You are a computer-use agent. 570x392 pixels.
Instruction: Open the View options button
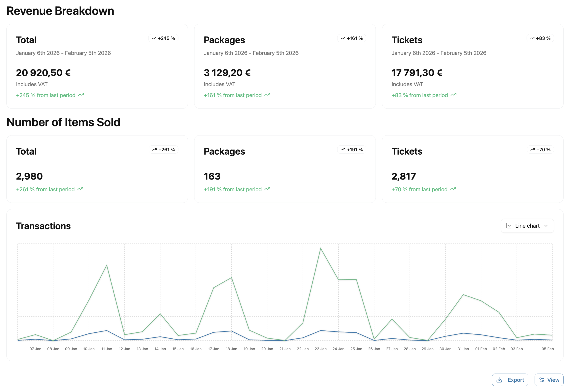[x=549, y=380]
